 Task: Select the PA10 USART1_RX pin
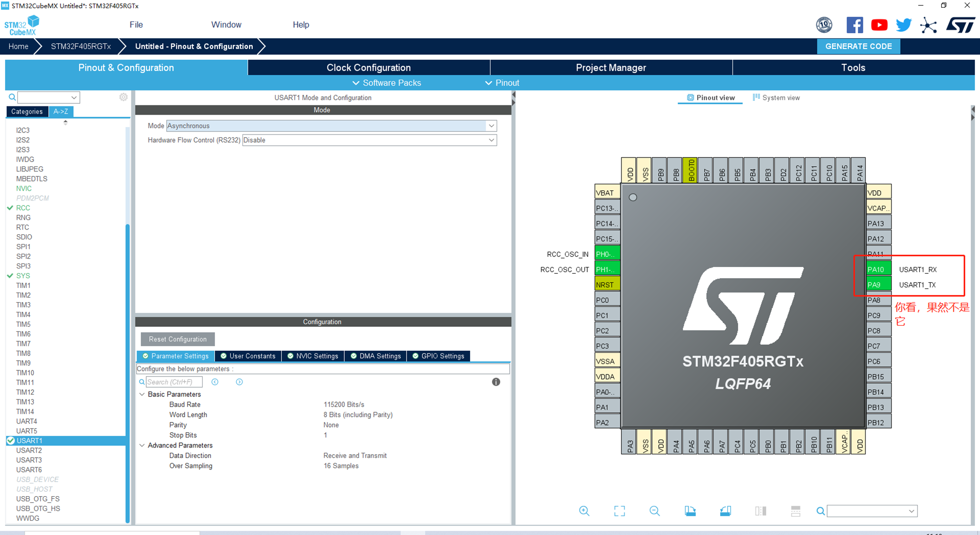(878, 269)
